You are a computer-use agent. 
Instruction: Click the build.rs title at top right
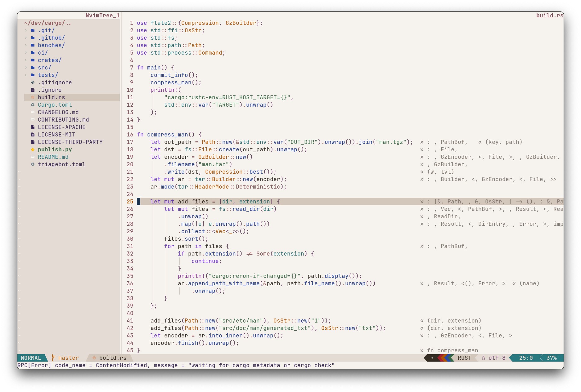[549, 16]
